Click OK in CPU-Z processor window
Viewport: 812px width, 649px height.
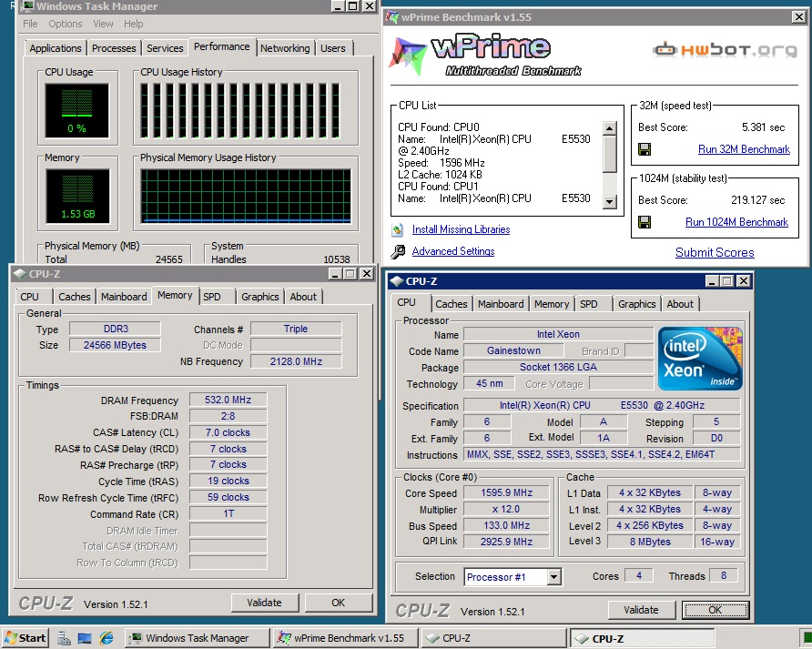click(x=716, y=610)
